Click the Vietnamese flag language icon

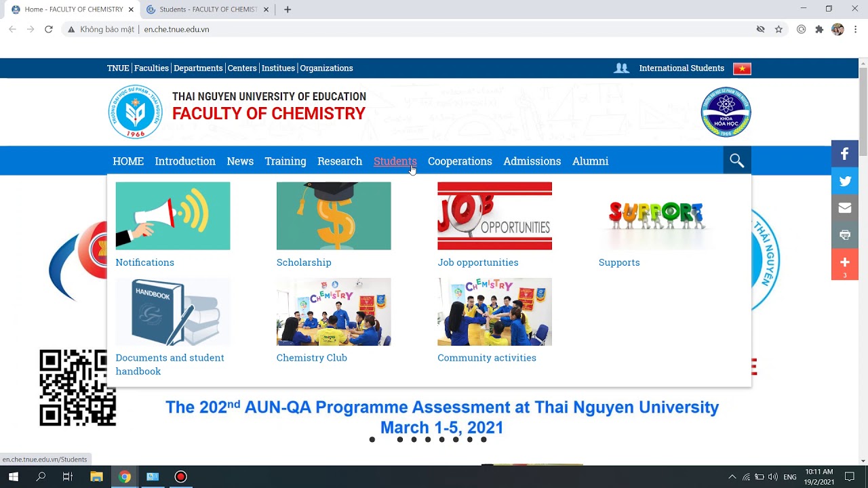(742, 68)
